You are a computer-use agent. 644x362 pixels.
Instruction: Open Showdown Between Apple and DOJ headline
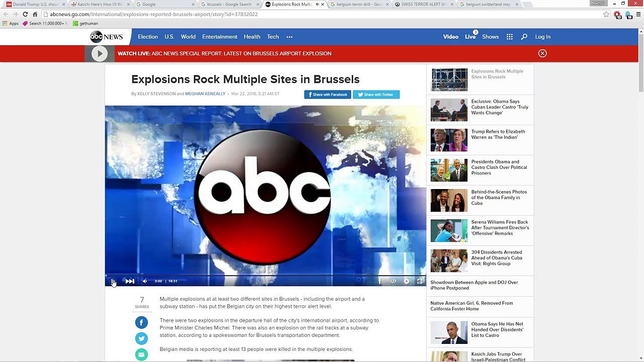coord(474,285)
